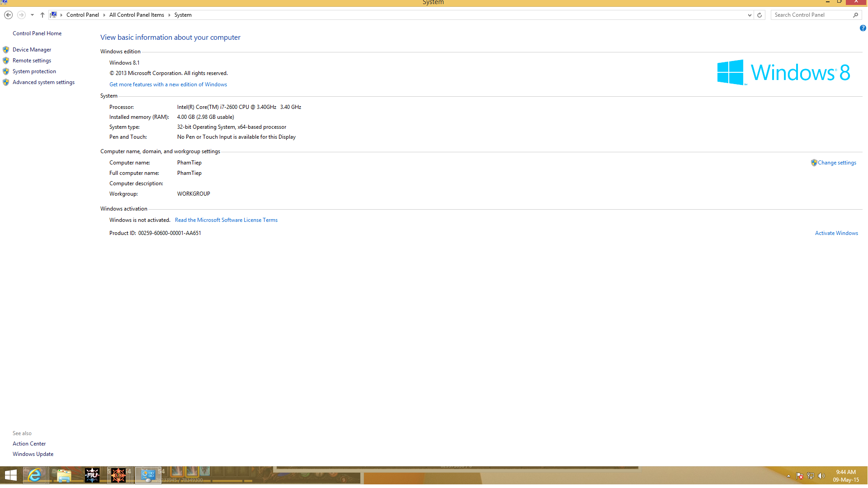Click the Windows Start button
This screenshot has width=868, height=488.
[11, 475]
